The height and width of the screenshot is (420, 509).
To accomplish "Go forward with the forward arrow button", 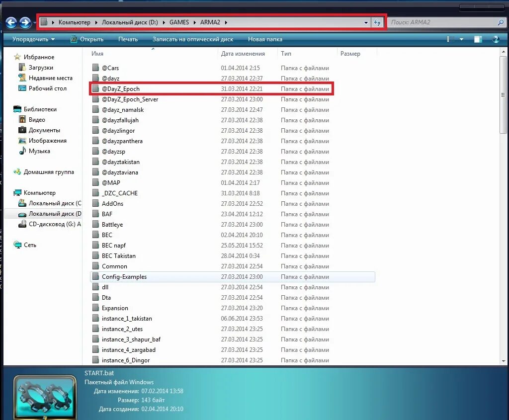I will coord(25,22).
